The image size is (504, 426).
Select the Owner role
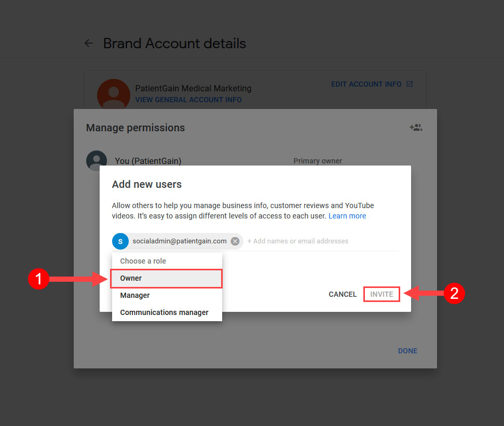pyautogui.click(x=131, y=278)
